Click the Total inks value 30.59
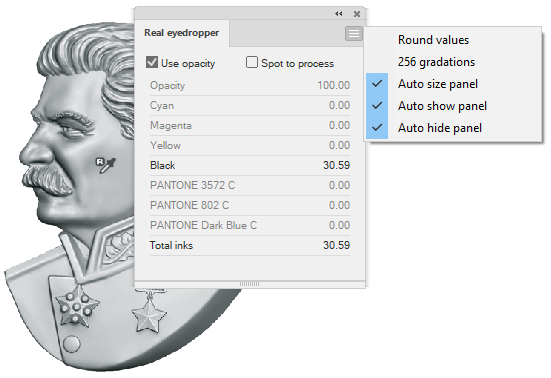Image resolution: width=551 pixels, height=378 pixels. tap(336, 245)
